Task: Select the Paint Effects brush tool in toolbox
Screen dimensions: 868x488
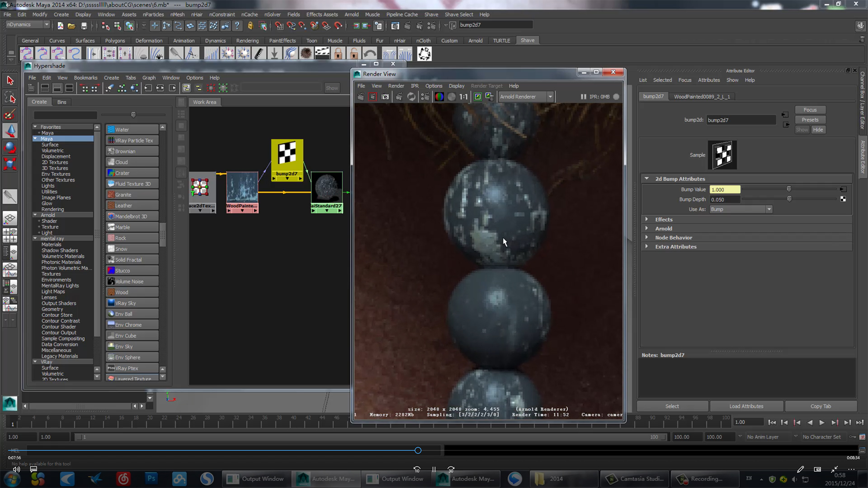Action: (x=9, y=114)
